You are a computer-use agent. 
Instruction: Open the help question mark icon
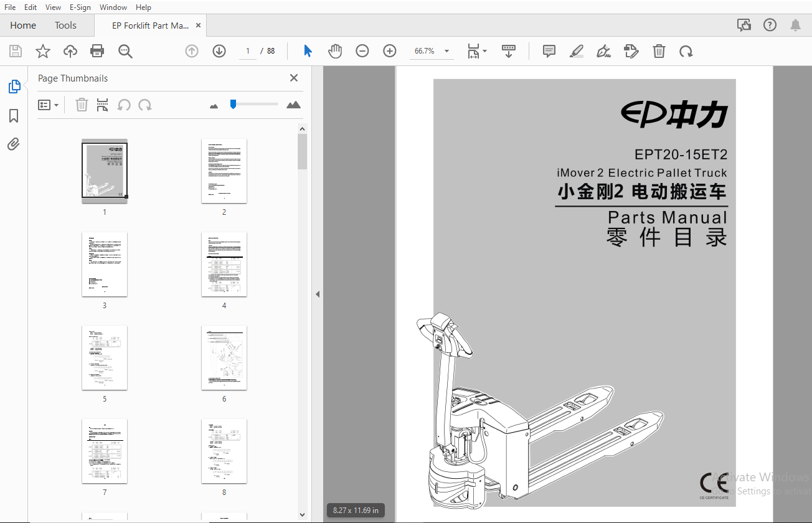coord(770,26)
